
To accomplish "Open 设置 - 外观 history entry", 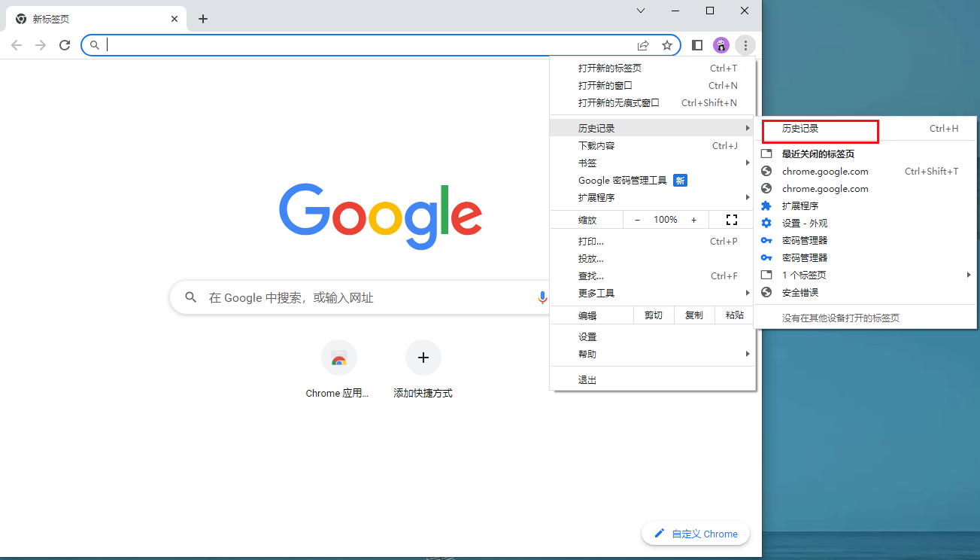I will click(x=865, y=223).
